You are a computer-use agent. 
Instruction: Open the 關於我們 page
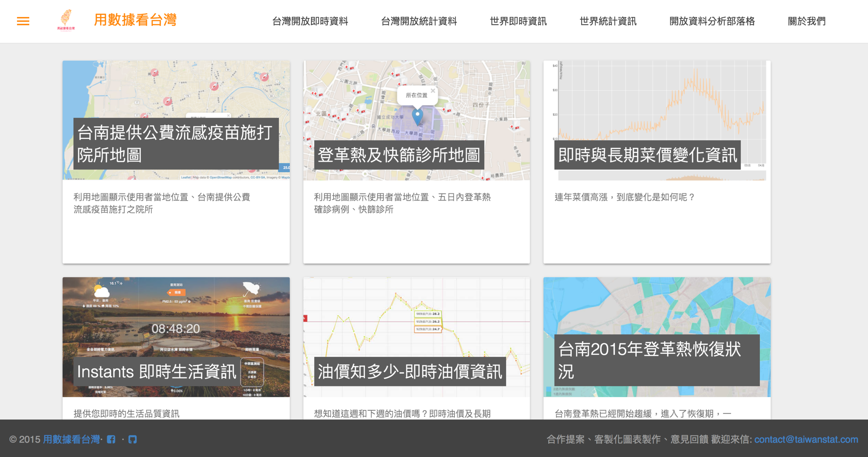click(807, 21)
